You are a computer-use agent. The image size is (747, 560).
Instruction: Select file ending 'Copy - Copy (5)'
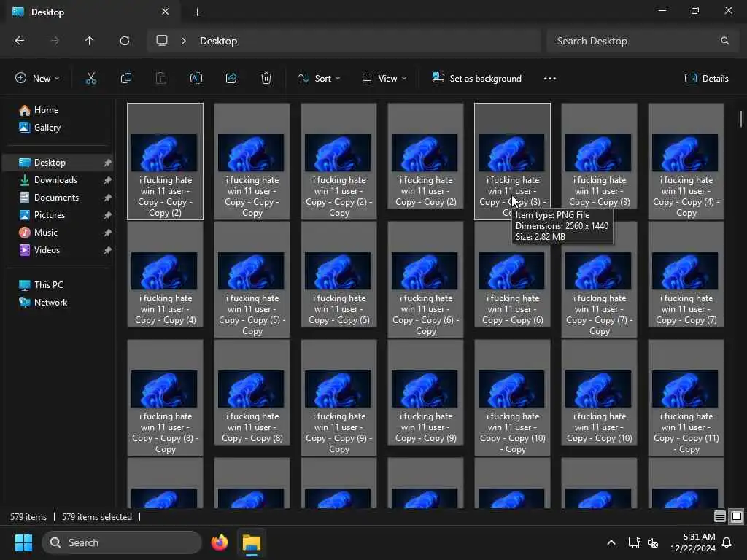(x=338, y=274)
